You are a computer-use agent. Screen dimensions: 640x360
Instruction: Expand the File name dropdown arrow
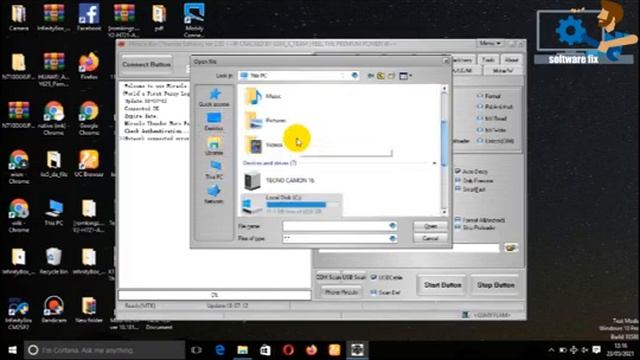point(392,226)
